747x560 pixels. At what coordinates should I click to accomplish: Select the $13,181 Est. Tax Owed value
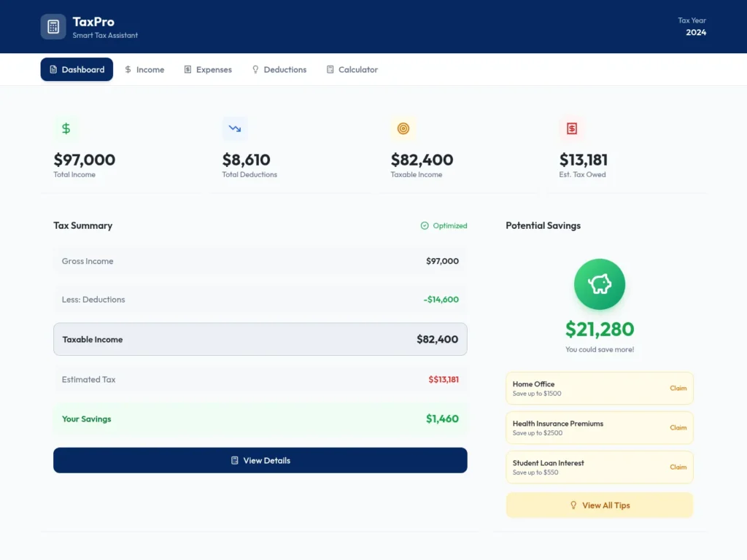coord(584,160)
